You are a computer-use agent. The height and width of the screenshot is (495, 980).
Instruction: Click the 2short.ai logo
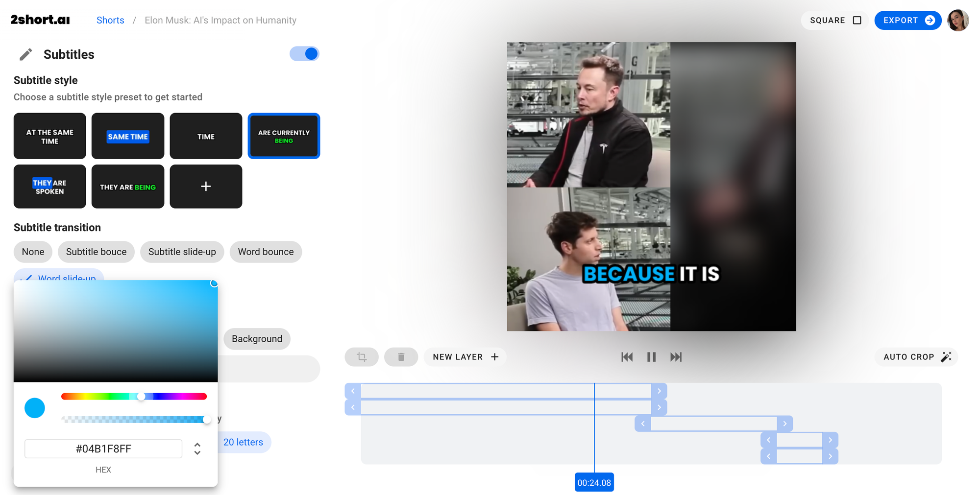40,20
